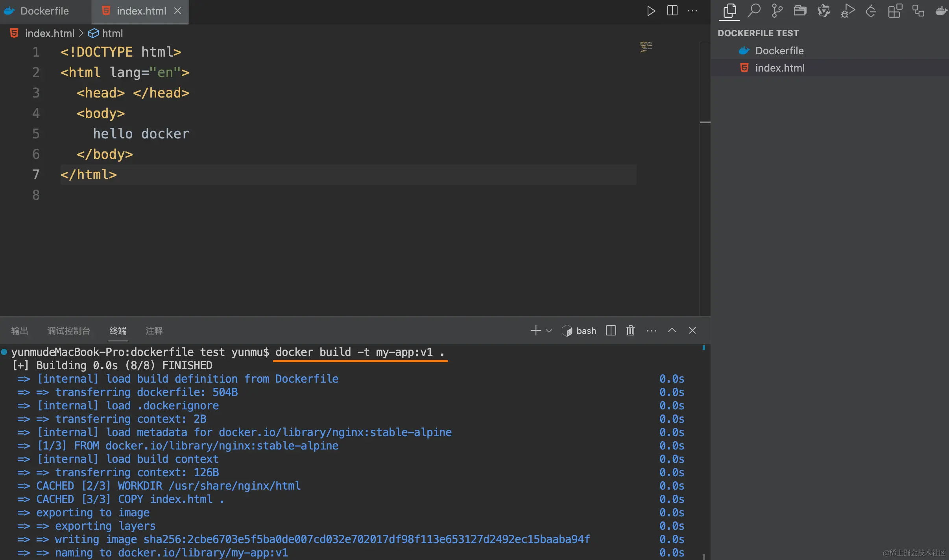The width and height of the screenshot is (949, 560).
Task: Split the bash terminal
Action: point(611,330)
